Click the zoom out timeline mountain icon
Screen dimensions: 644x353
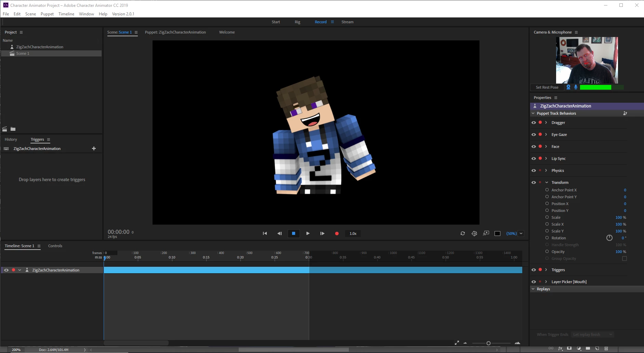[465, 343]
